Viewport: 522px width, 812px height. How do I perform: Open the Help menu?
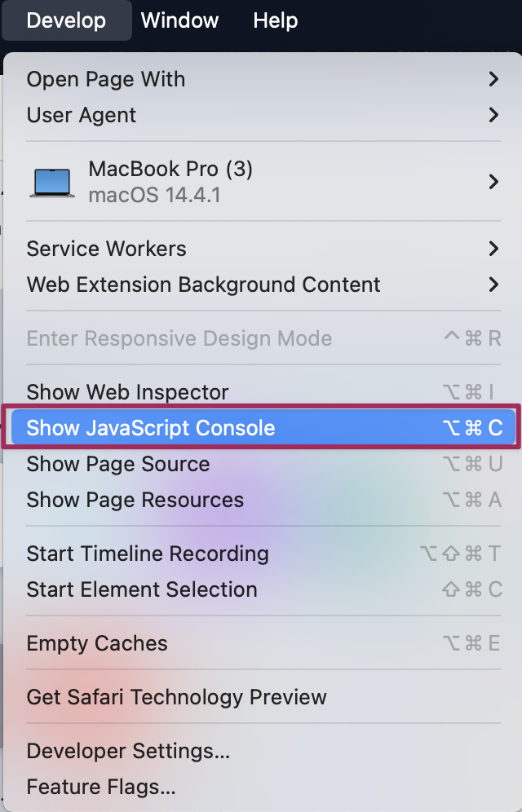point(276,20)
